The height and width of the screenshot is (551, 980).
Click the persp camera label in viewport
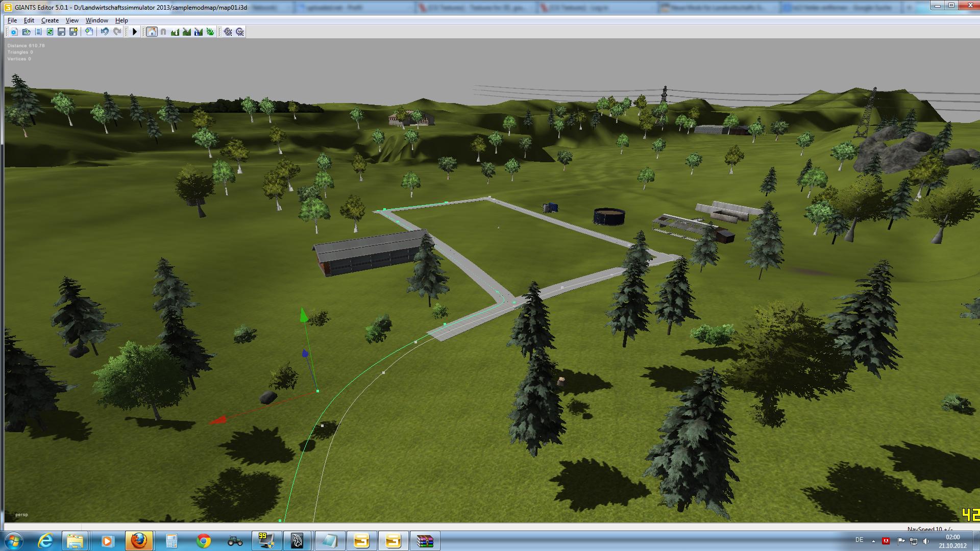(x=21, y=515)
